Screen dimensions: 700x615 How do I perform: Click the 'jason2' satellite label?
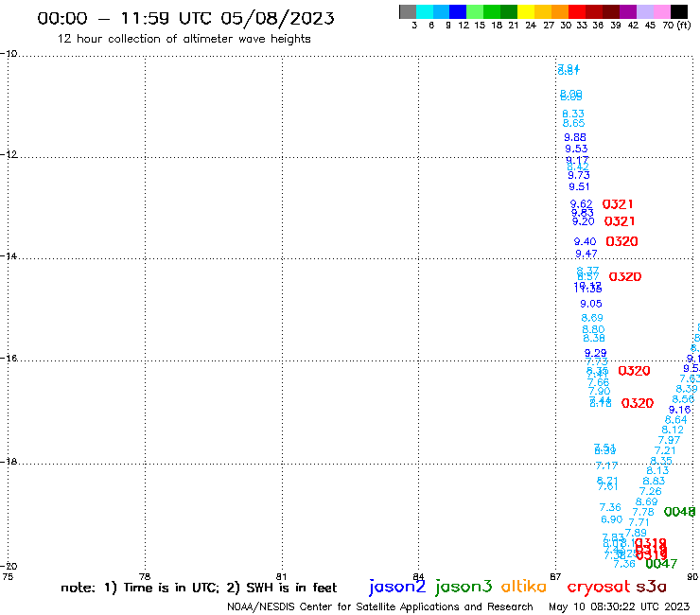pyautogui.click(x=397, y=587)
